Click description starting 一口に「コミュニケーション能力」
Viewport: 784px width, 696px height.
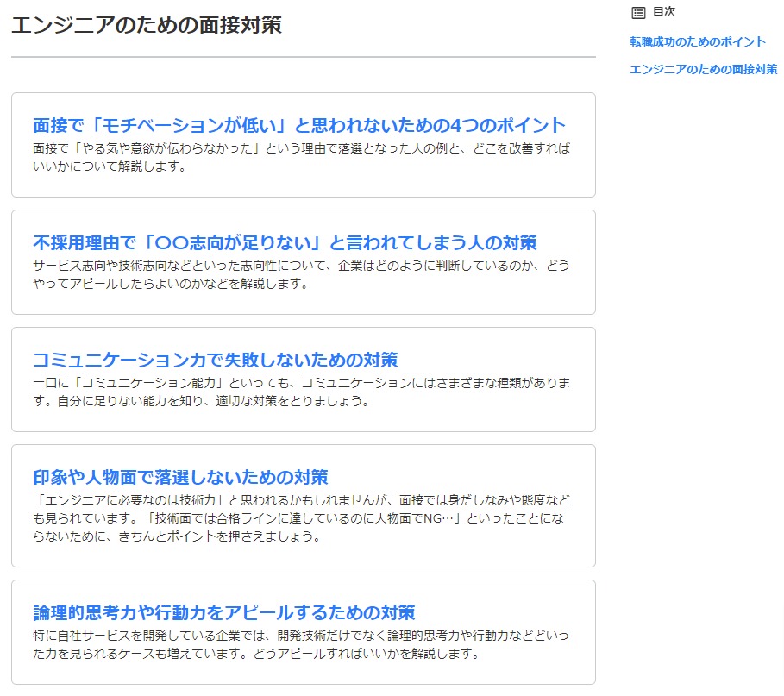click(302, 392)
